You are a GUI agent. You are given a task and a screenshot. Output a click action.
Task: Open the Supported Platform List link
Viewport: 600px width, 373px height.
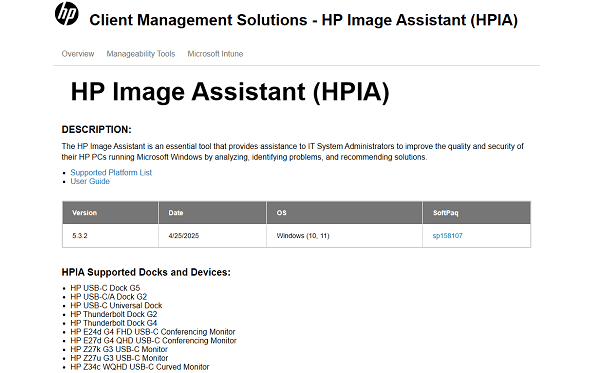pos(111,173)
